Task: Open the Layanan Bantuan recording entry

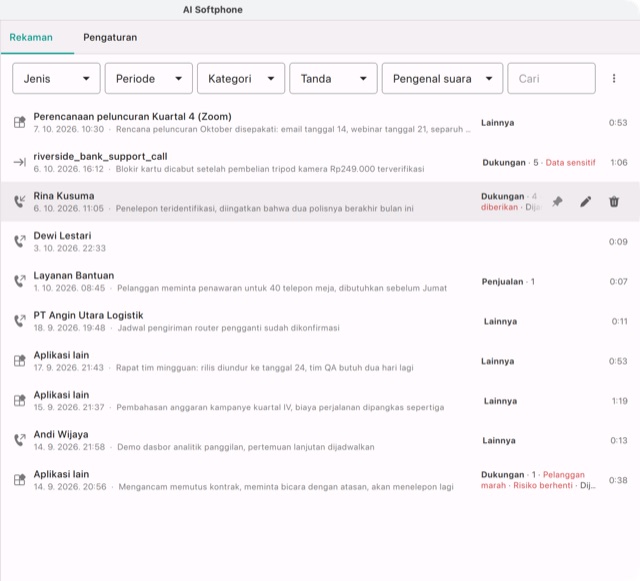Action: 320,281
